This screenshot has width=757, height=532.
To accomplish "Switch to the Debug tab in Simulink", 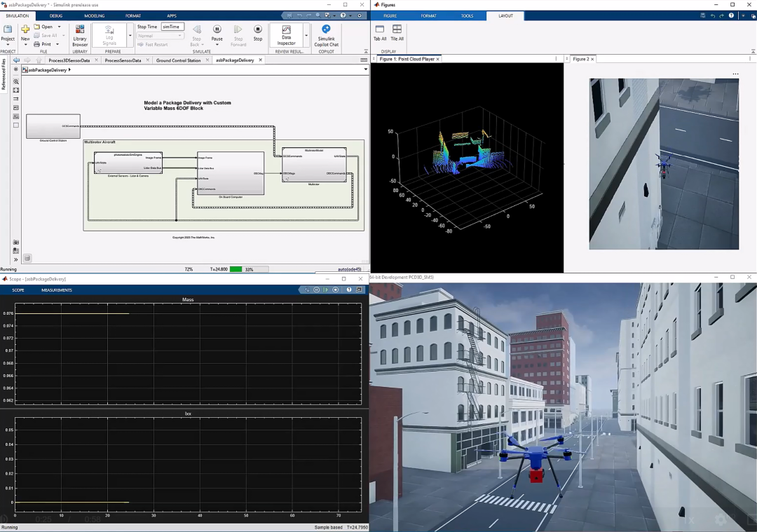I will tap(56, 15).
